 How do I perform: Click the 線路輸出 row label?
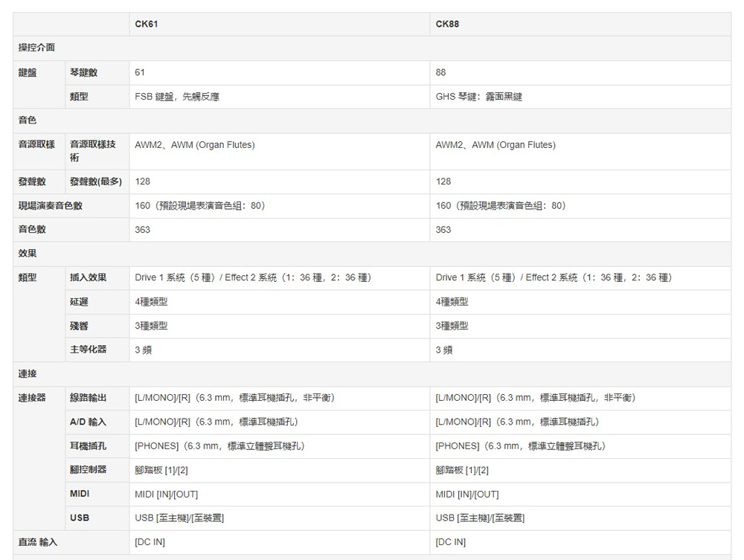pyautogui.click(x=88, y=398)
